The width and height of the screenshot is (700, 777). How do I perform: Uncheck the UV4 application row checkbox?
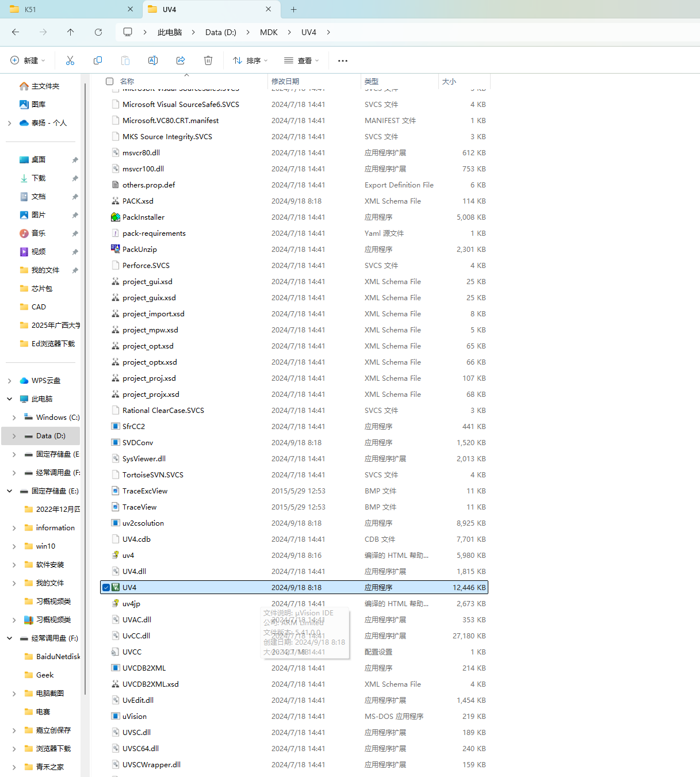click(106, 587)
